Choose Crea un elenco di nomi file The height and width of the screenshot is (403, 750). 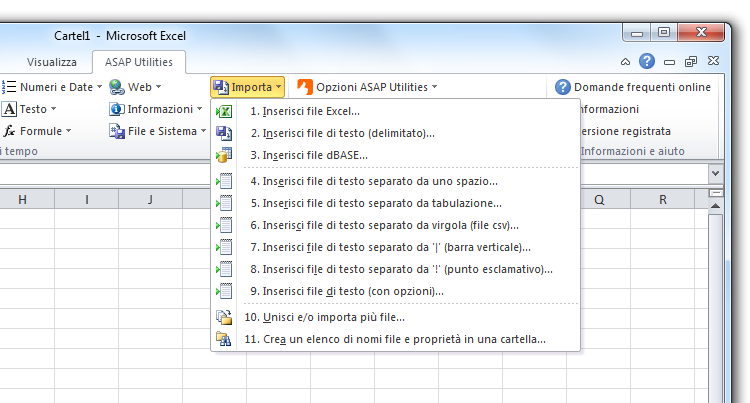396,339
